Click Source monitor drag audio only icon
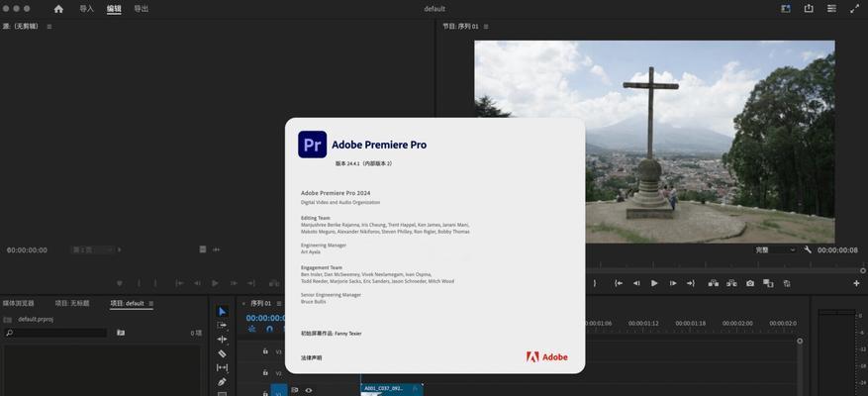This screenshot has height=396, width=868. [216, 249]
